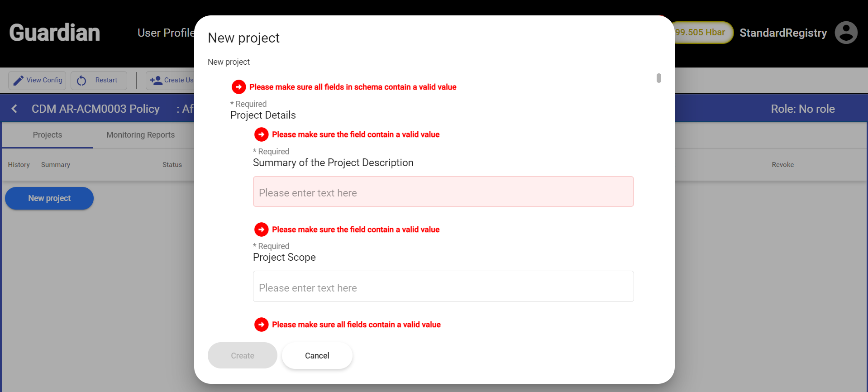Click into the Project Scope text field
The width and height of the screenshot is (868, 392).
click(x=443, y=287)
